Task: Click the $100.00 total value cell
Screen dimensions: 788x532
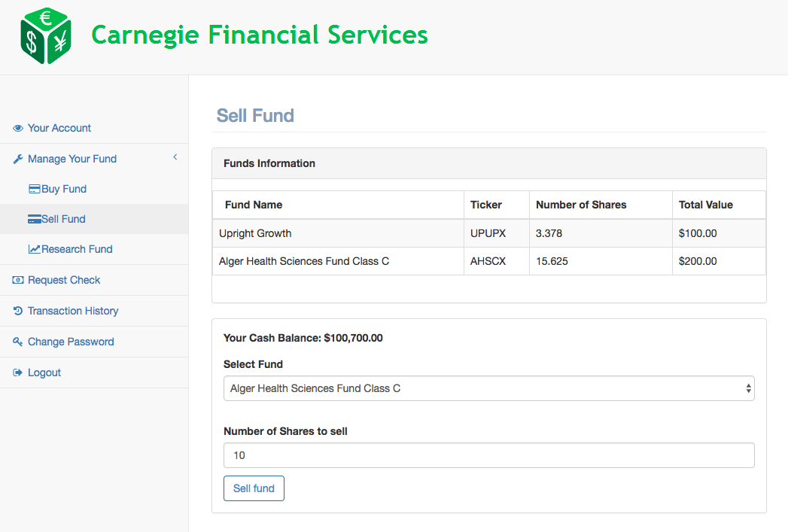Action: pyautogui.click(x=720, y=233)
